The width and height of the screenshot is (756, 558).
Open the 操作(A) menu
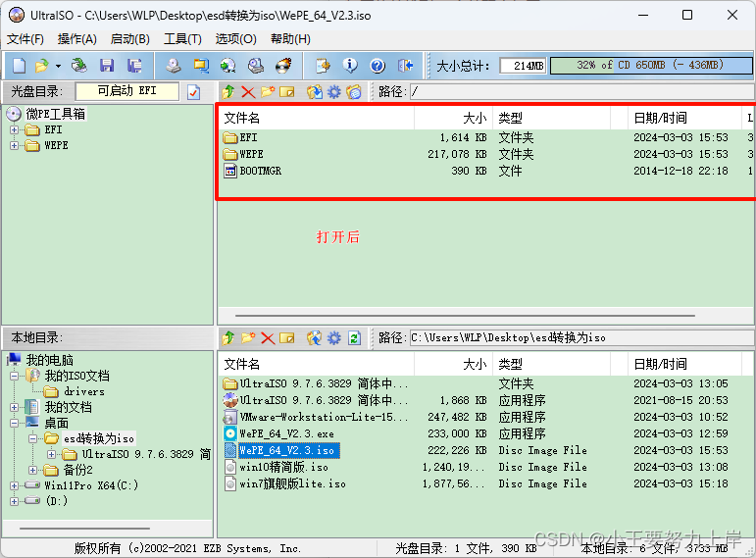tap(77, 39)
